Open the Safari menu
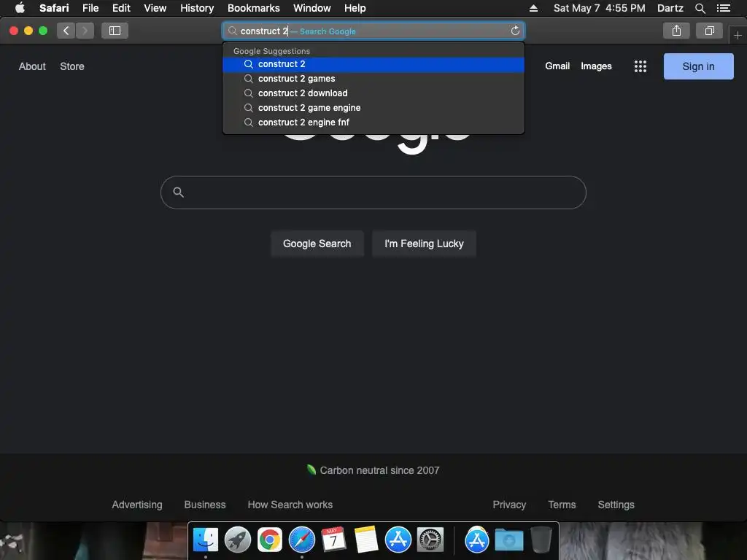 tap(54, 8)
